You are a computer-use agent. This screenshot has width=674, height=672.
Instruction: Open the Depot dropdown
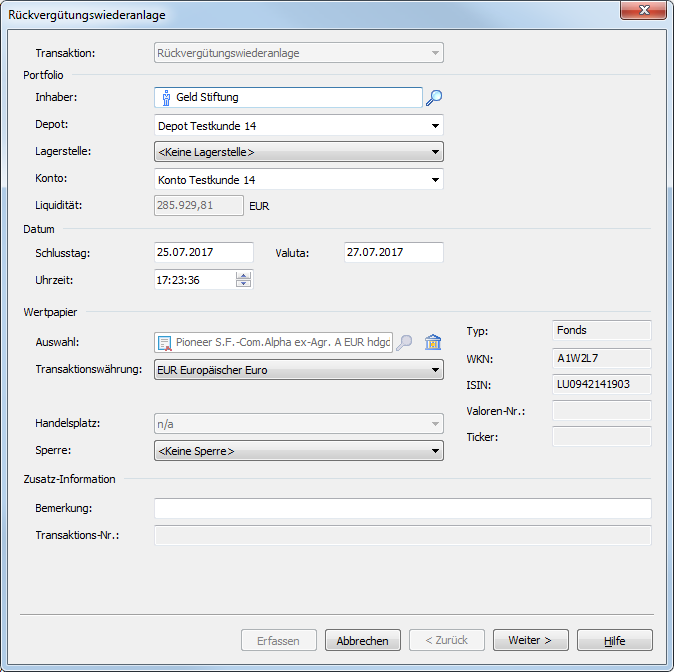pos(435,126)
